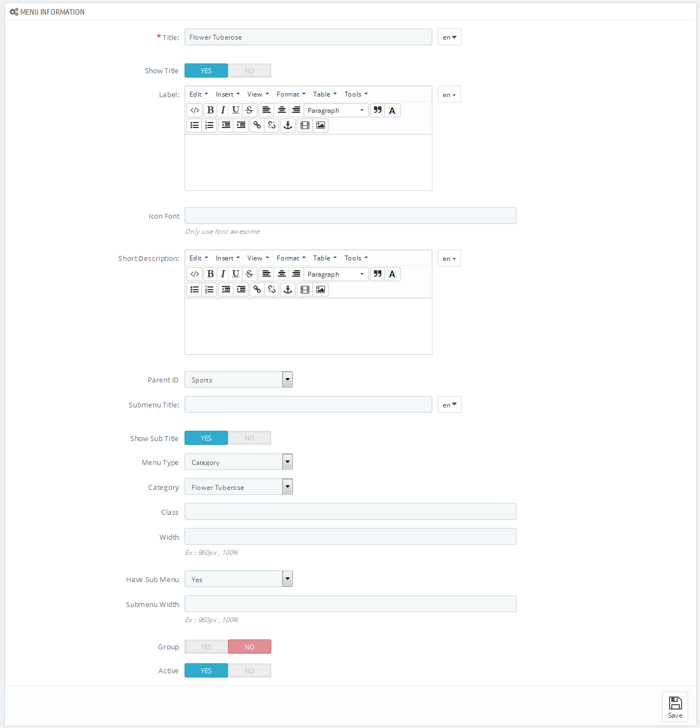
Task: Insert blockquote in Label editor
Action: coord(378,110)
